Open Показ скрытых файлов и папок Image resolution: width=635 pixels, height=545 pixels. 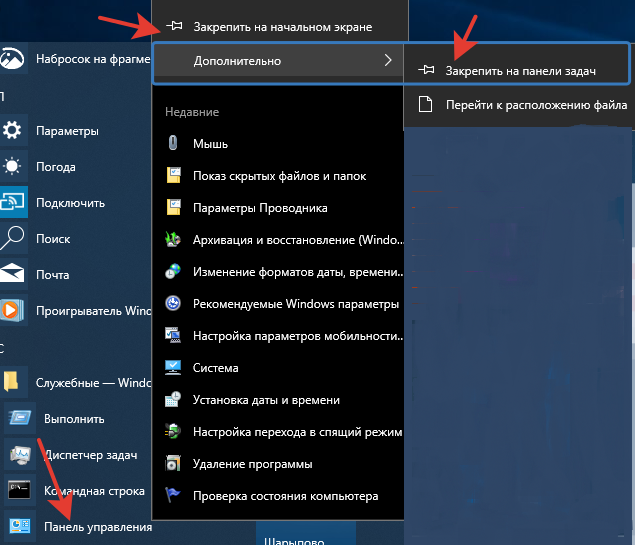[278, 175]
